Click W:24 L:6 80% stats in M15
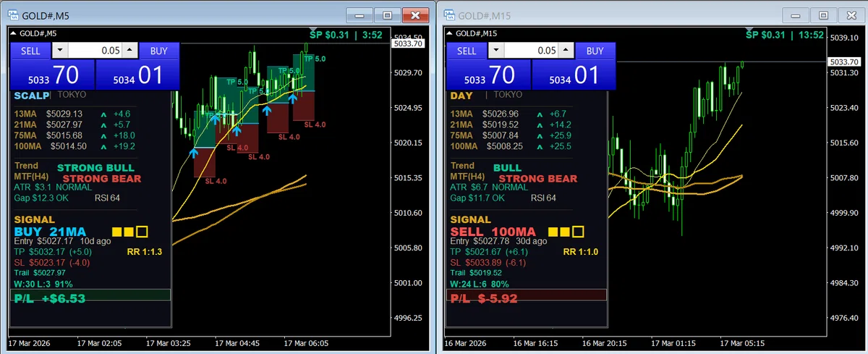 (x=480, y=284)
